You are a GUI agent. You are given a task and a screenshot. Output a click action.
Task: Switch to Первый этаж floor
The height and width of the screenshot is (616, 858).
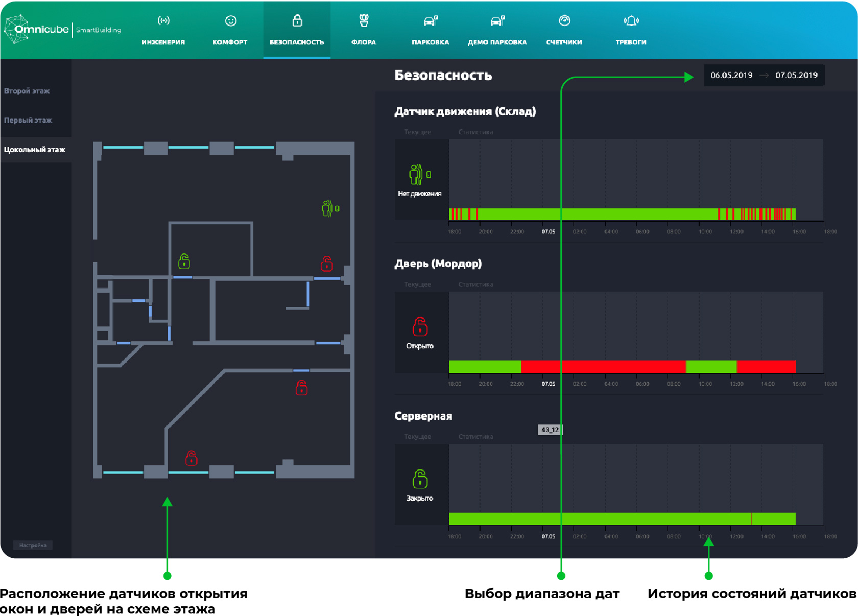tap(29, 121)
